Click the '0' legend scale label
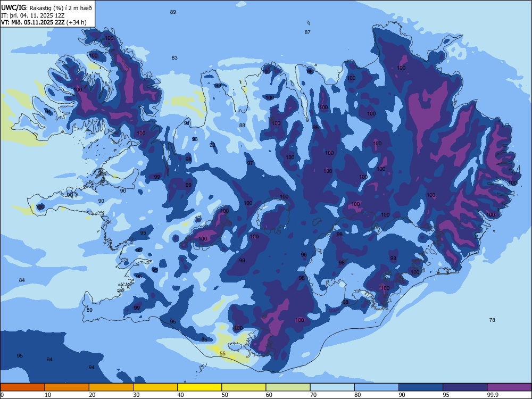 pyautogui.click(x=2, y=395)
